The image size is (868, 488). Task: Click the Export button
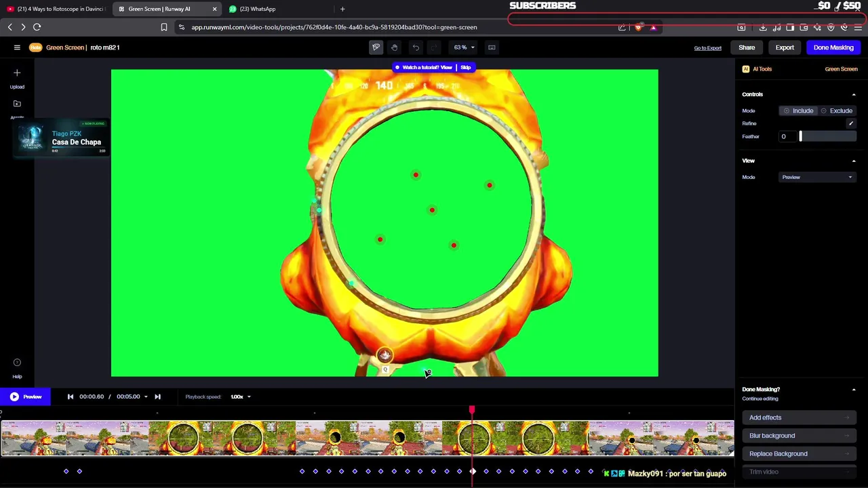coord(785,47)
